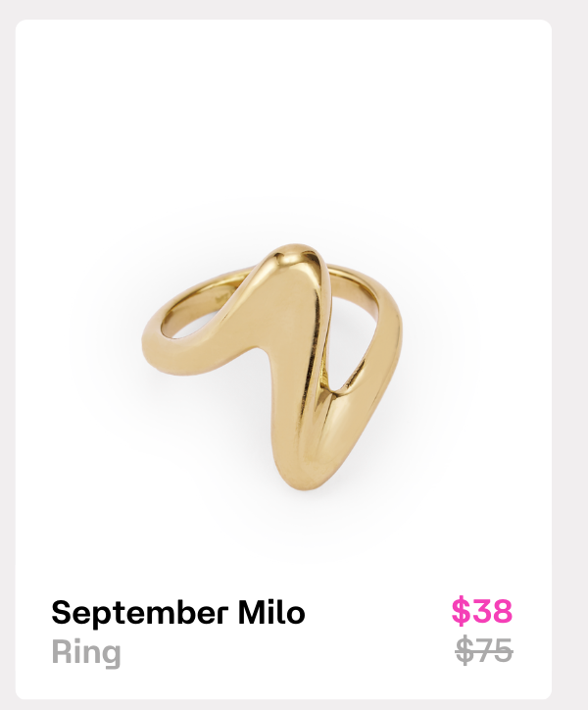Click the September Milo product title
The image size is (588, 710).
(x=178, y=612)
